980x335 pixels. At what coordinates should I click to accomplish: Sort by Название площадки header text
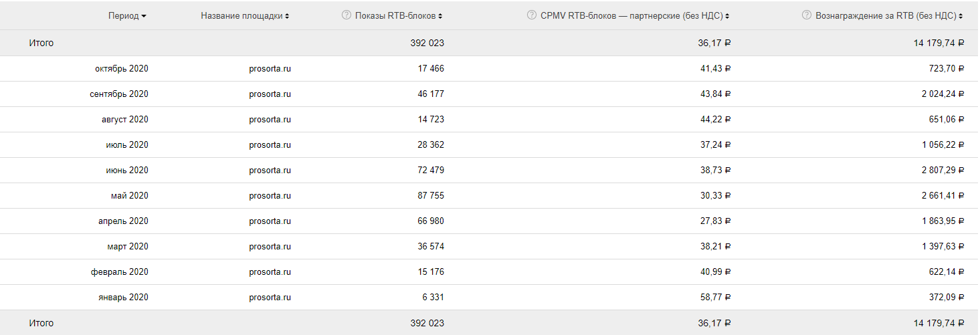pyautogui.click(x=241, y=15)
